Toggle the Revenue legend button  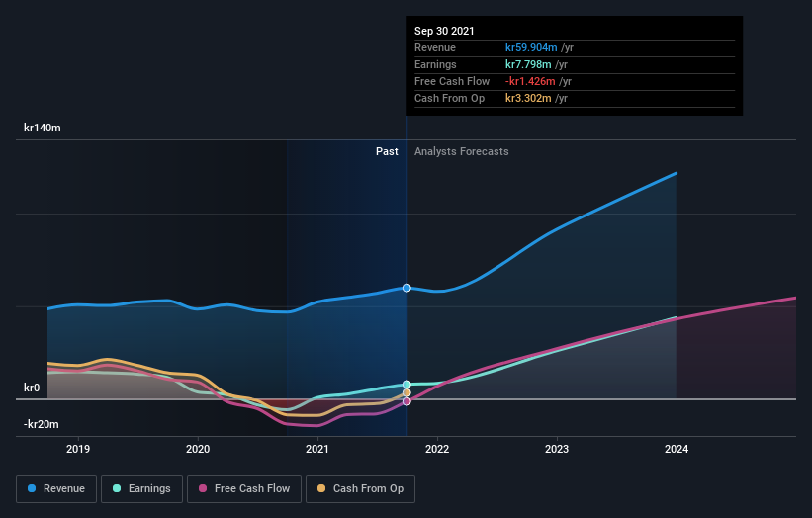point(56,489)
